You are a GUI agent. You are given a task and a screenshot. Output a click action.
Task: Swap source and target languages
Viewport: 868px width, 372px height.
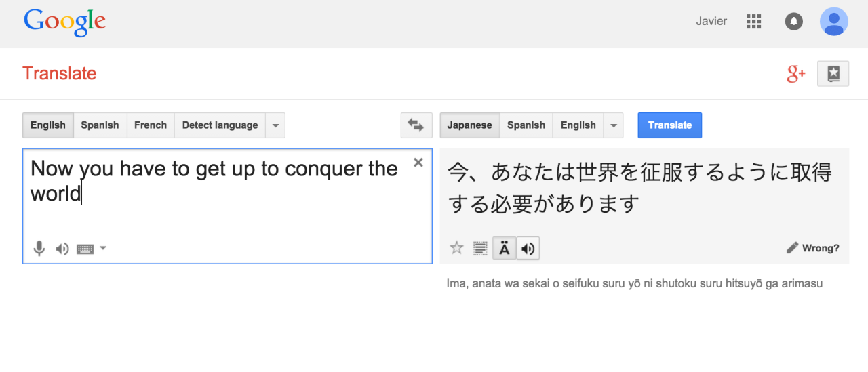[416, 125]
